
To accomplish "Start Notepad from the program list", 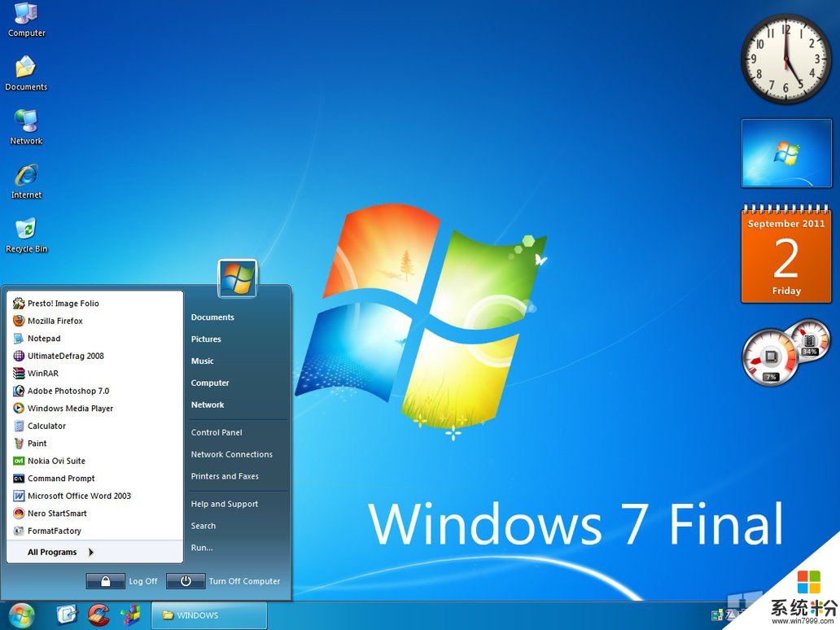I will 94,339.
